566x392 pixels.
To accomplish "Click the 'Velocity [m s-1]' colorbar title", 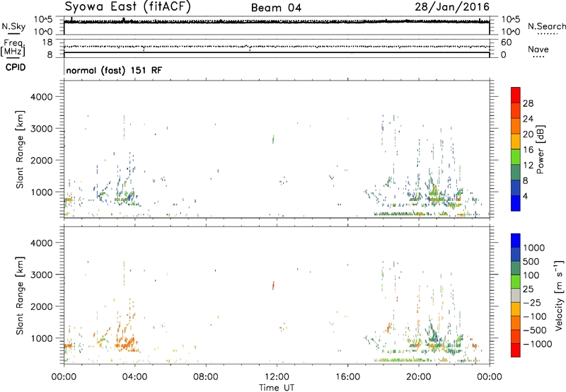I will pos(559,295).
